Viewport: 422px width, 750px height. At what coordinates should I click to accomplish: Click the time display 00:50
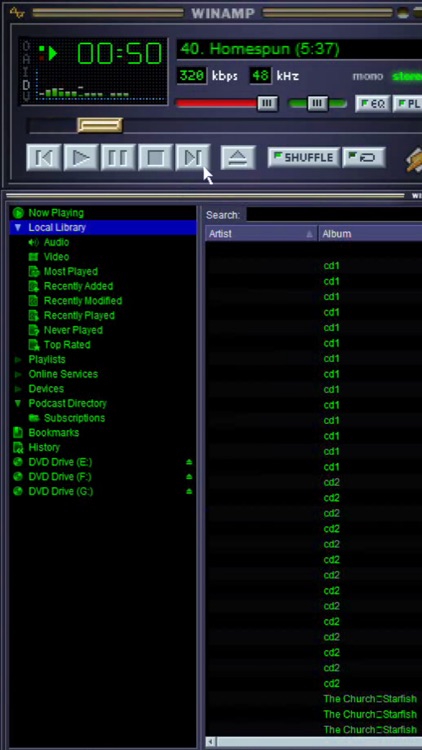click(x=120, y=53)
